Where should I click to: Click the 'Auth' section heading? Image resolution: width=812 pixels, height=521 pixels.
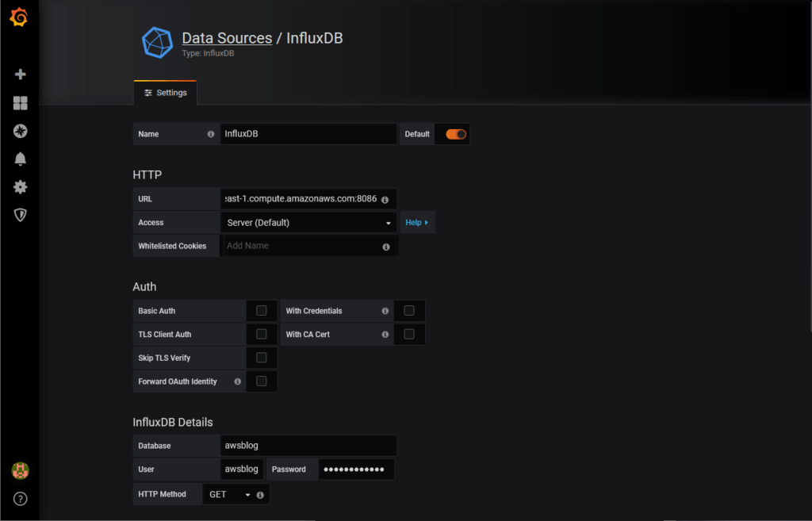click(x=144, y=287)
